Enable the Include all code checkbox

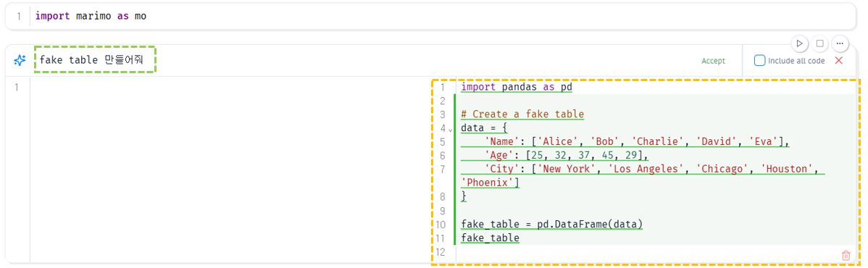[x=760, y=60]
